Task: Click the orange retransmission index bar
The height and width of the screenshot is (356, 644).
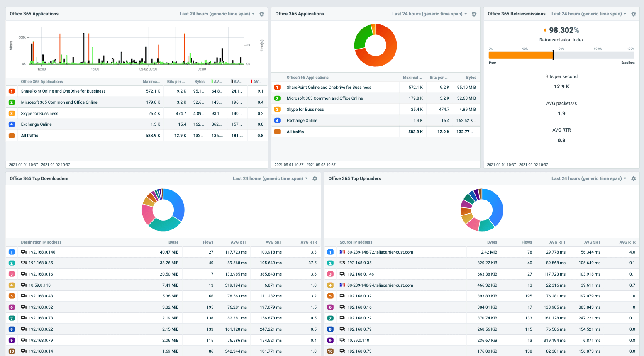Action: [x=520, y=55]
